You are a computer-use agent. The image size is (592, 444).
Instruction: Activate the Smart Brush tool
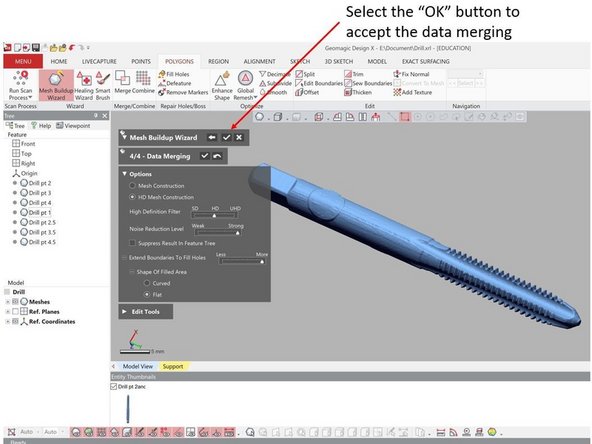(103, 86)
